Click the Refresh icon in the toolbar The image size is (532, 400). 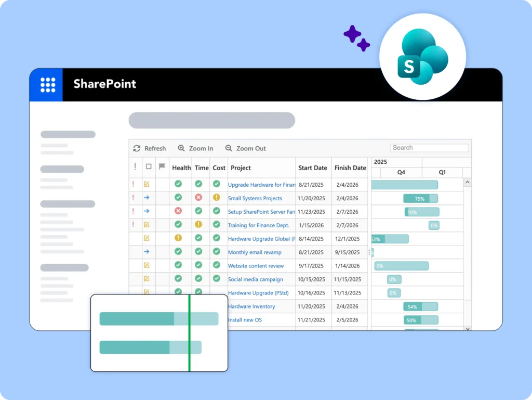pos(137,148)
